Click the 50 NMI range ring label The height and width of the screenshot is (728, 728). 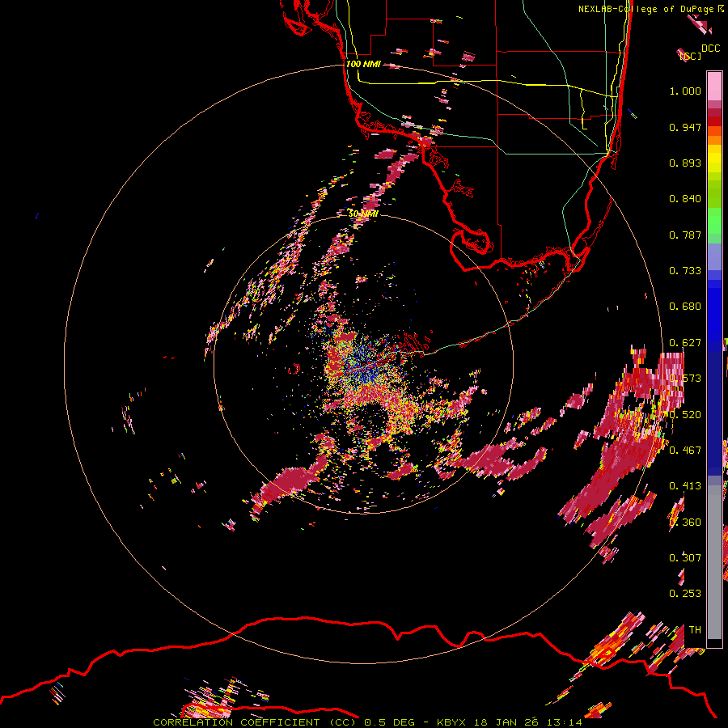(x=363, y=214)
